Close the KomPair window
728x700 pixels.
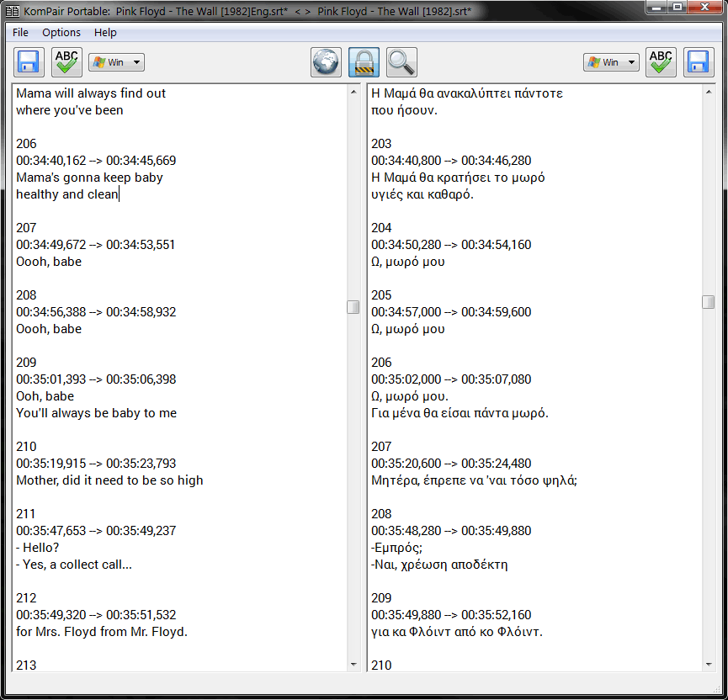[x=704, y=7]
